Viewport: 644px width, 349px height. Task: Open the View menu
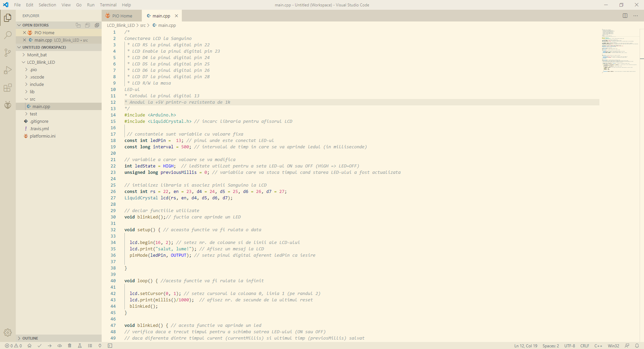pyautogui.click(x=66, y=5)
